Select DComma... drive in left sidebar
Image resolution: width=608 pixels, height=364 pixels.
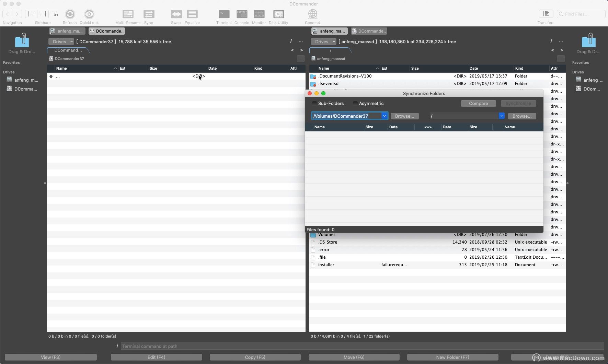coord(22,89)
